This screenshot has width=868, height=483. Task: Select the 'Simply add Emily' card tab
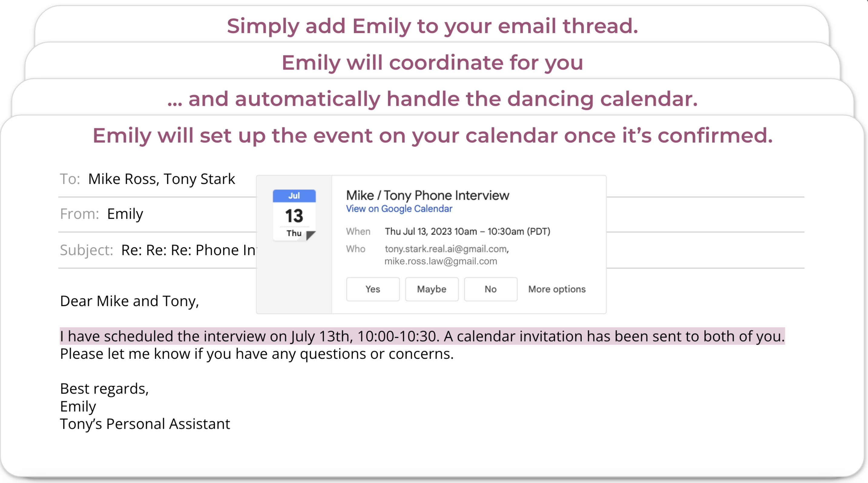[x=432, y=26]
